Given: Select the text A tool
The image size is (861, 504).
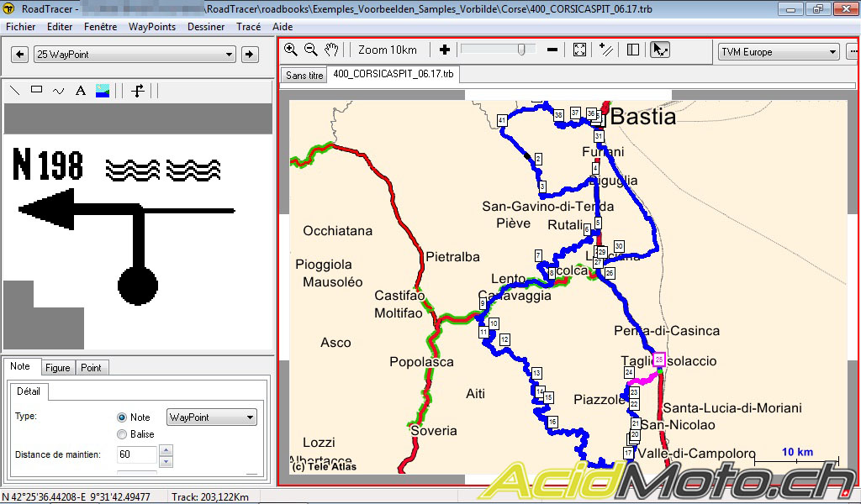Looking at the screenshot, I should coord(81,91).
